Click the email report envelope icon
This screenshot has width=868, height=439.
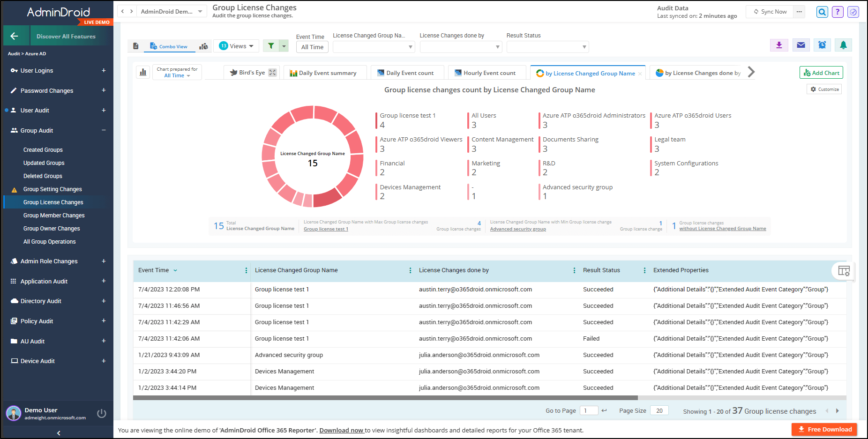click(x=801, y=45)
